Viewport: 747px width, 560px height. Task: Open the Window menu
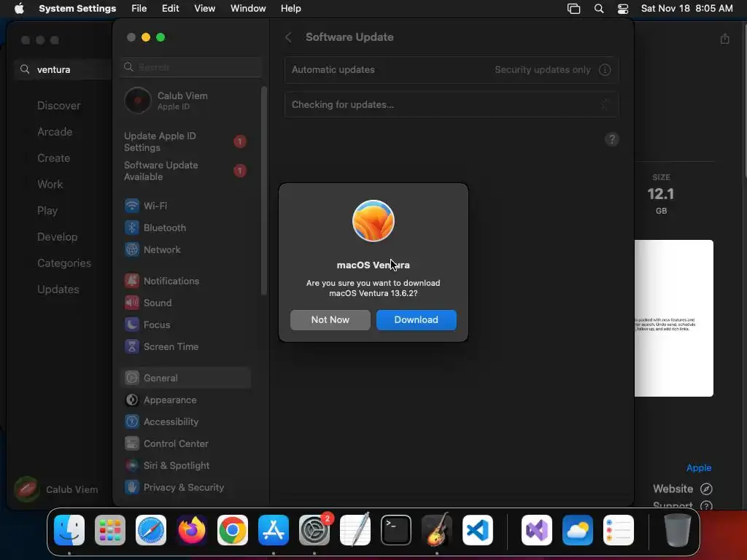point(248,9)
